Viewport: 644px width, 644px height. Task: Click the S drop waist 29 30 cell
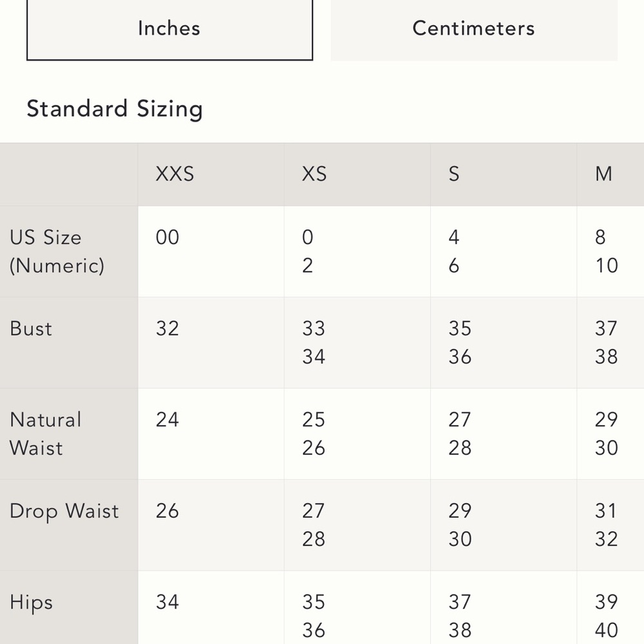tap(504, 525)
